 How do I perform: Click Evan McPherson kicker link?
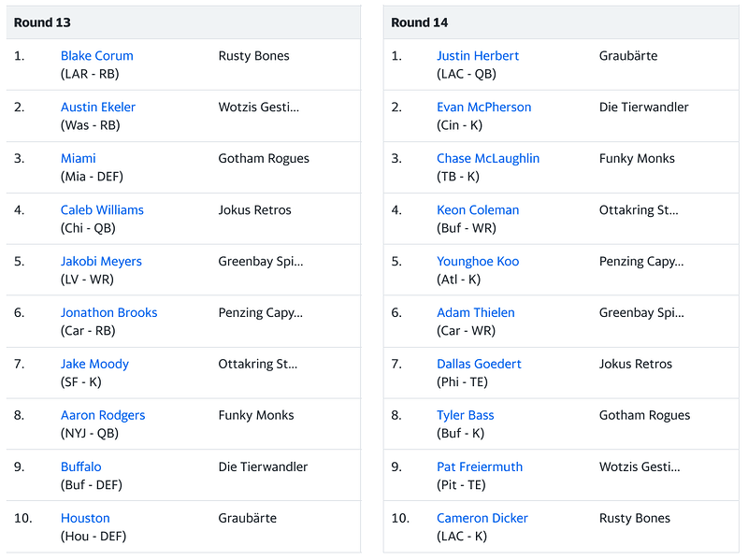click(483, 108)
